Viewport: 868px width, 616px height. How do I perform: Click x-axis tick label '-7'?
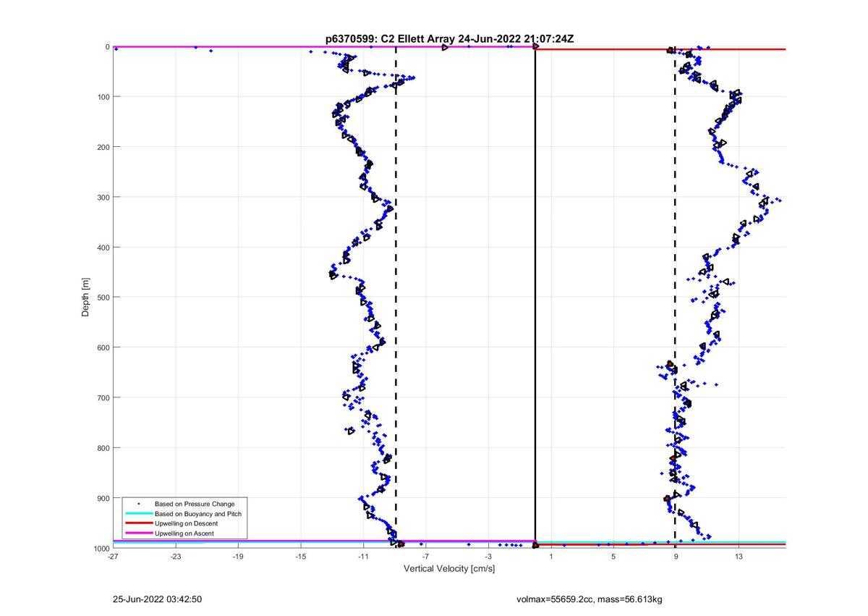click(426, 557)
